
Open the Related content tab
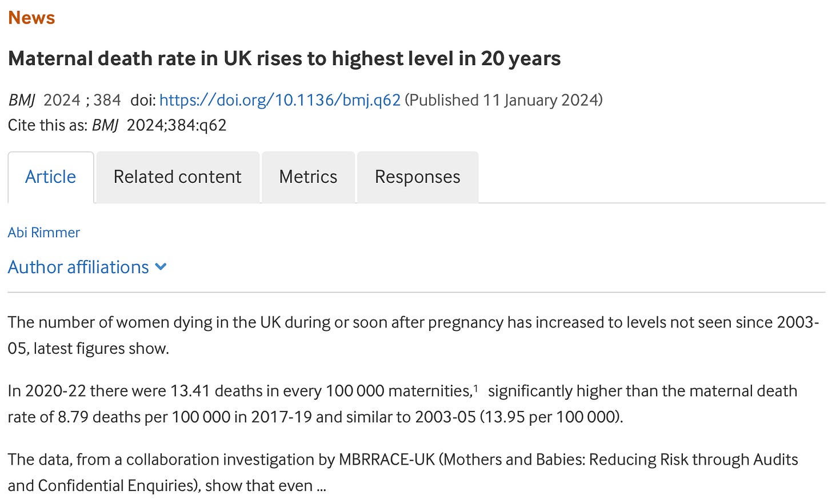pos(178,177)
